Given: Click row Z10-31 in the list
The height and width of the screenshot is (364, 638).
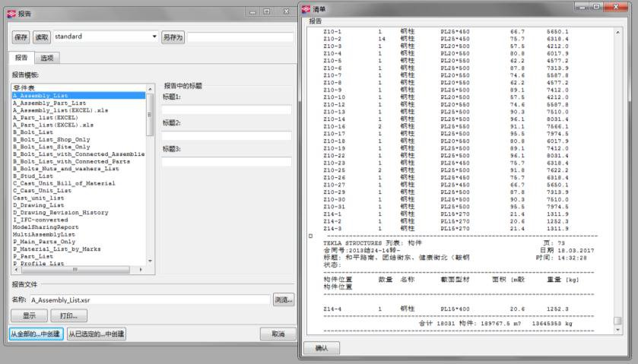Looking at the screenshot, I should pyautogui.click(x=446, y=207).
